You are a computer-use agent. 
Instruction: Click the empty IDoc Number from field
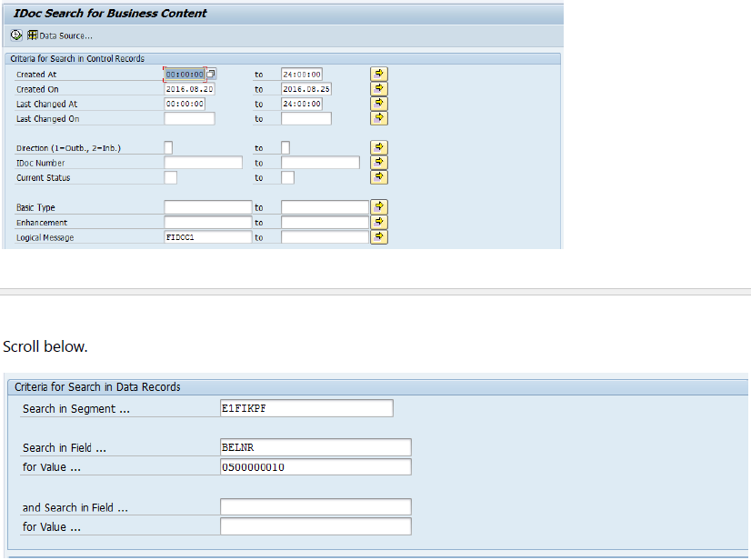203,163
